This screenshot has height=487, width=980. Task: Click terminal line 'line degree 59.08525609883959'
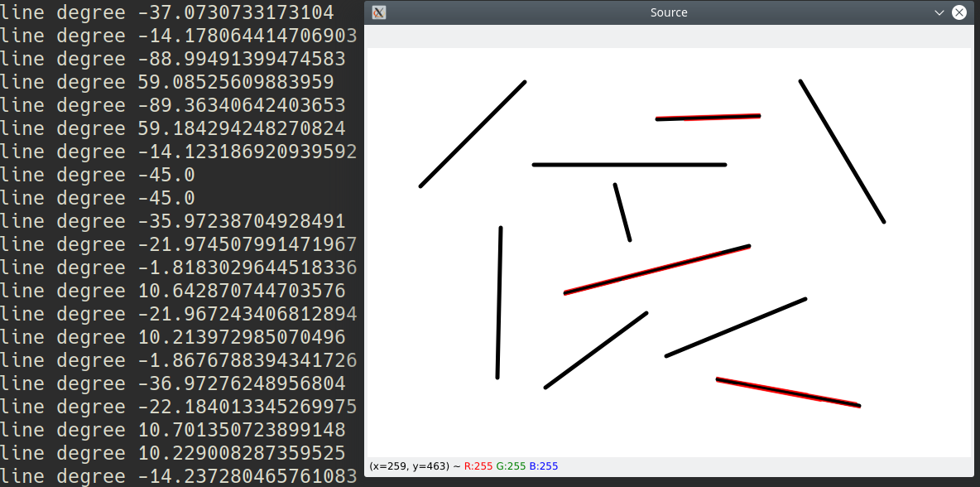(x=167, y=82)
